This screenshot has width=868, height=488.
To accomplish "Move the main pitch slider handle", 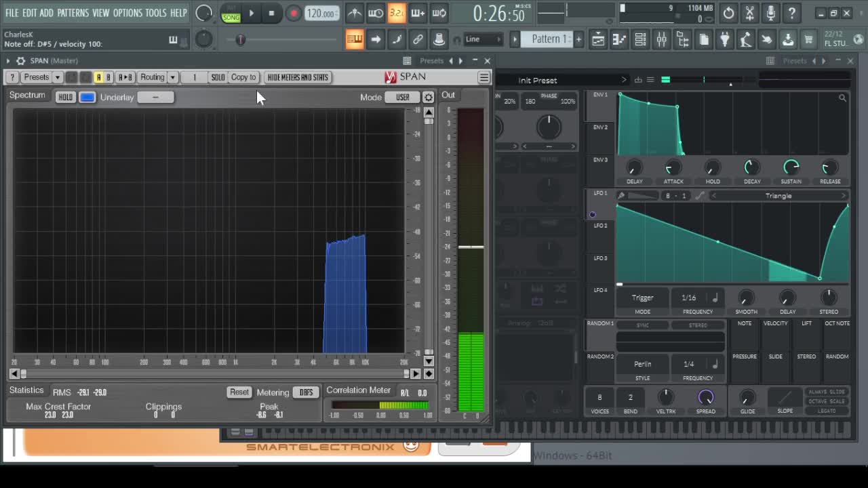I will coord(240,40).
